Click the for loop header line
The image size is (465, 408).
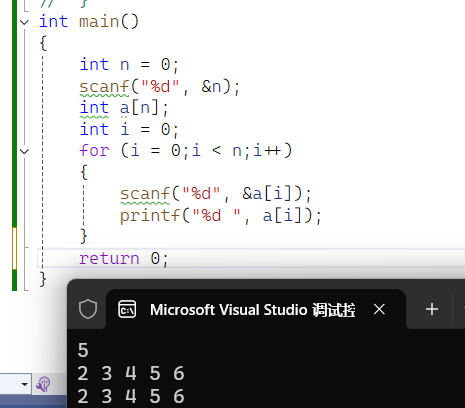point(186,150)
